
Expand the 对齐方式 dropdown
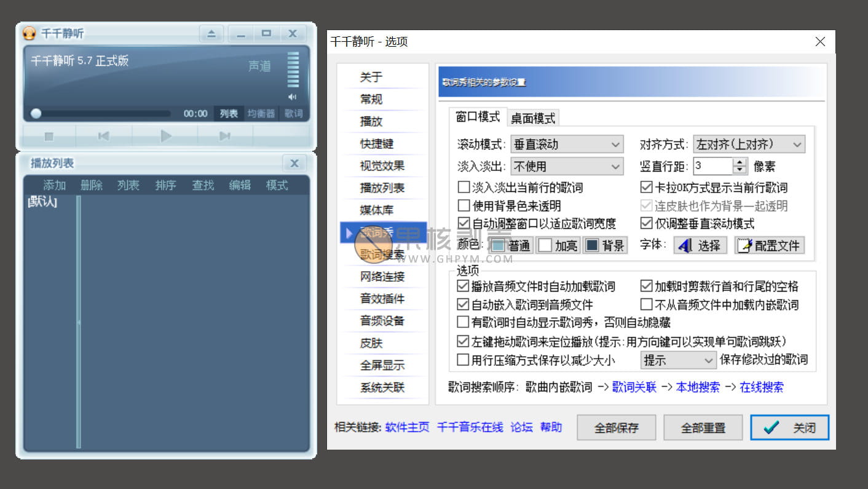click(748, 145)
